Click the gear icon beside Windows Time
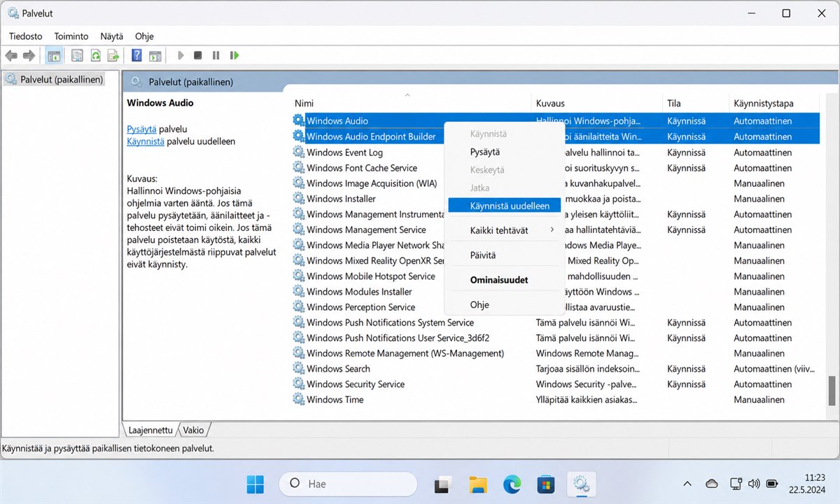The height and width of the screenshot is (504, 840). 299,400
